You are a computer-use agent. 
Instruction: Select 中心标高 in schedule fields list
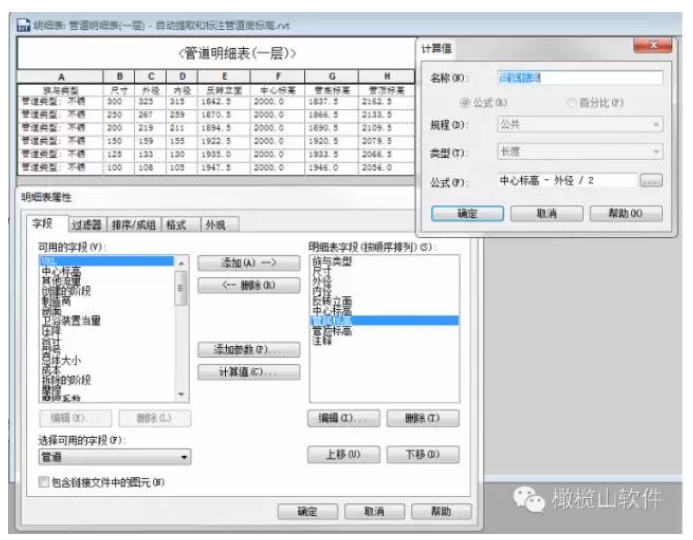[333, 311]
